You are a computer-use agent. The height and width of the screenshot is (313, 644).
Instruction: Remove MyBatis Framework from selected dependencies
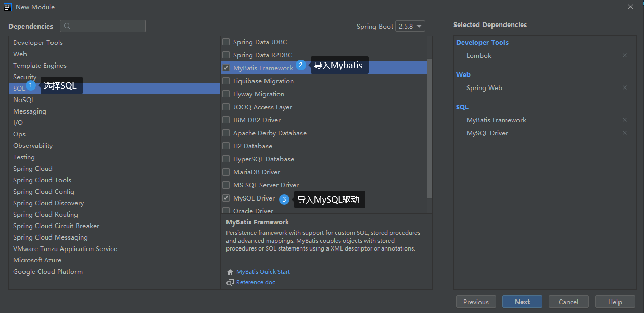(x=625, y=120)
